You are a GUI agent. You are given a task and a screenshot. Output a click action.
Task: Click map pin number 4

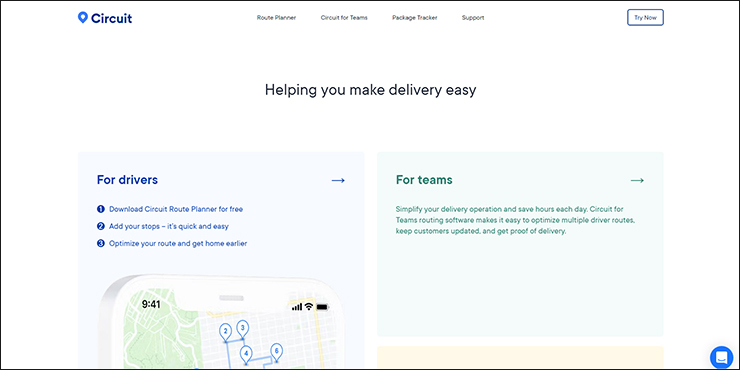246,355
